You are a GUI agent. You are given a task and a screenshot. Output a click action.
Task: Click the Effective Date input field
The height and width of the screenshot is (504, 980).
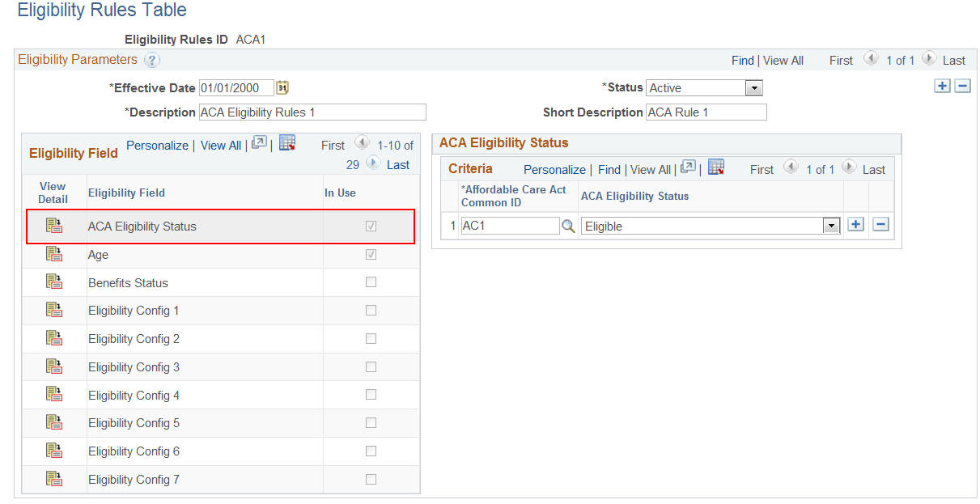tap(236, 87)
